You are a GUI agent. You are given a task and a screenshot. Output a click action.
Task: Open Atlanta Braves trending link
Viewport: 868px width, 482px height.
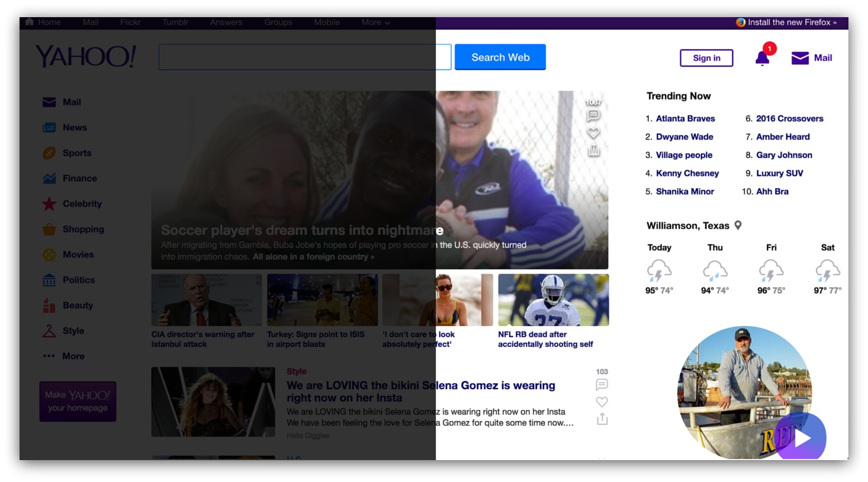(x=685, y=118)
